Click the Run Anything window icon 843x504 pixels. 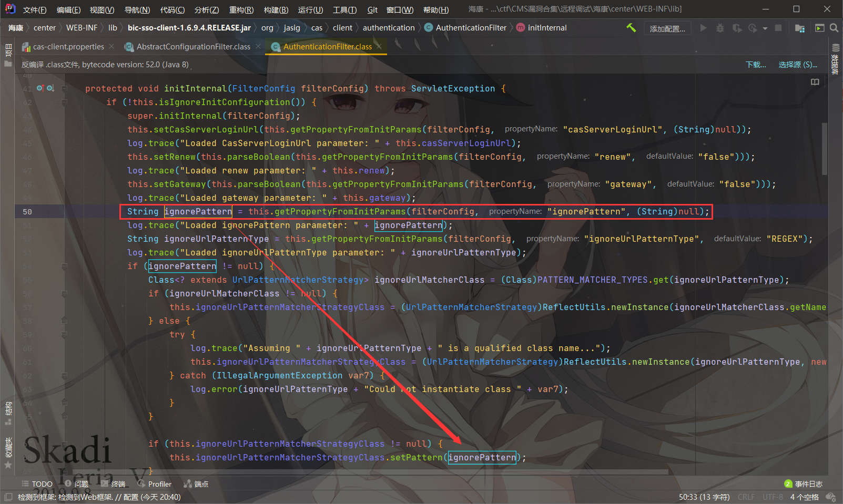tap(819, 28)
